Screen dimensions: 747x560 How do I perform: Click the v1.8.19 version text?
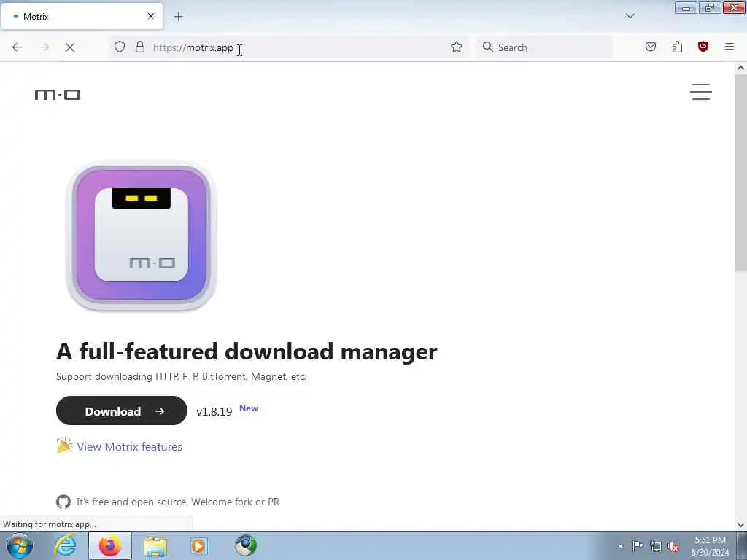click(214, 412)
